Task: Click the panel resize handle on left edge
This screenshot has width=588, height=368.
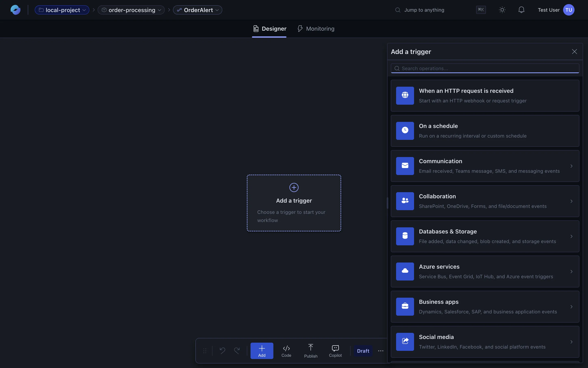Action: [387, 203]
